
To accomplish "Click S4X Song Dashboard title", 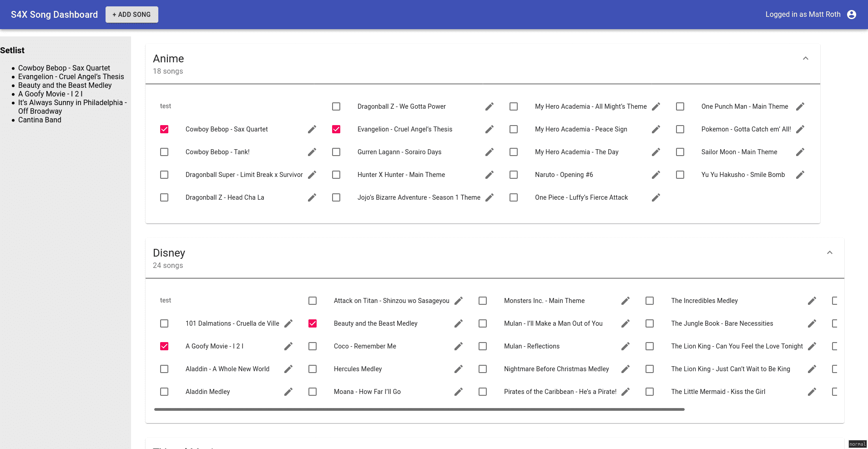I will pos(54,15).
